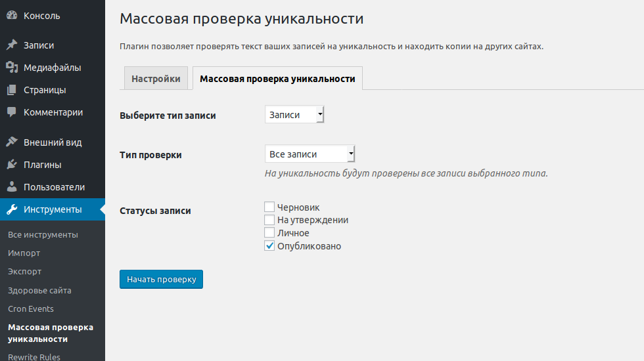Click the Инструменты wrench icon
This screenshot has height=361, width=644.
(12, 209)
